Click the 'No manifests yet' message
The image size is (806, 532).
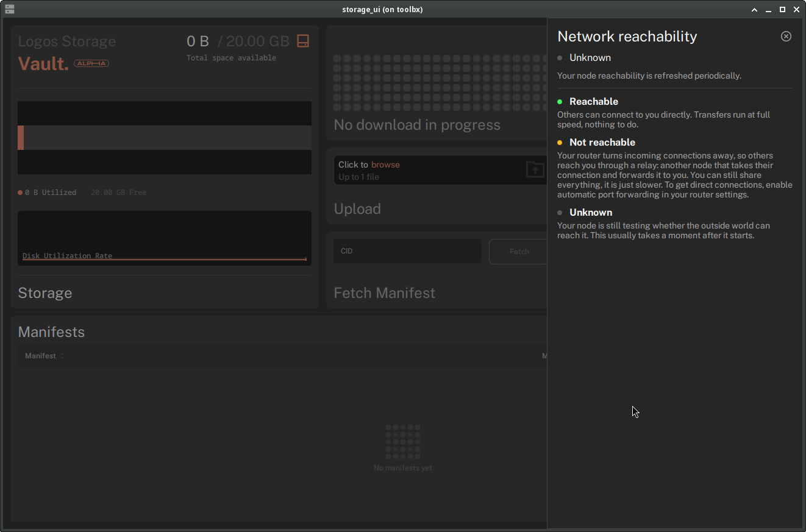click(x=403, y=468)
